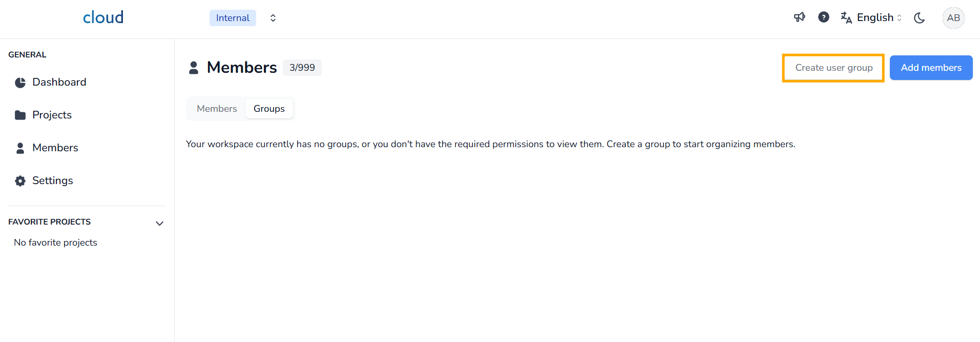Click the Projects folder icon

(20, 115)
